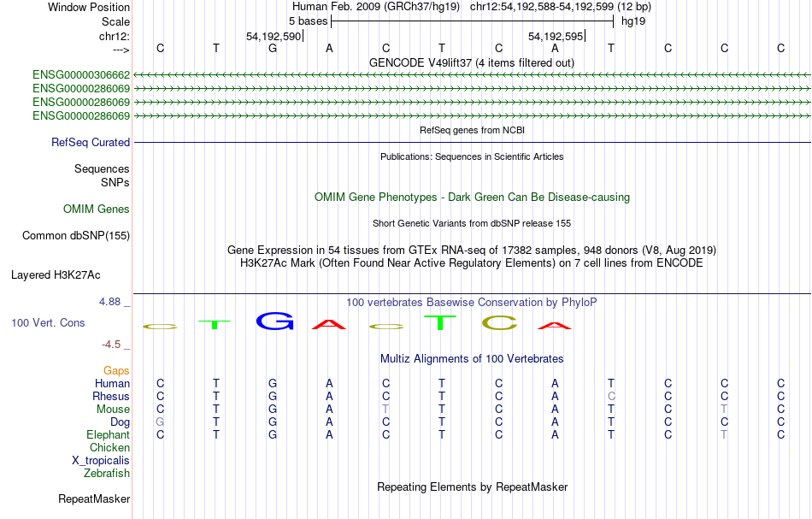Image resolution: width=812 pixels, height=519 pixels.
Task: Click the PhyloP scale maximum 4.88
Action: click(109, 302)
